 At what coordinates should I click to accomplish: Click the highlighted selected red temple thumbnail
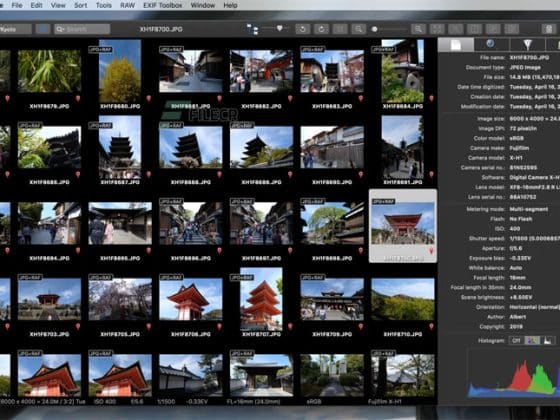(403, 223)
